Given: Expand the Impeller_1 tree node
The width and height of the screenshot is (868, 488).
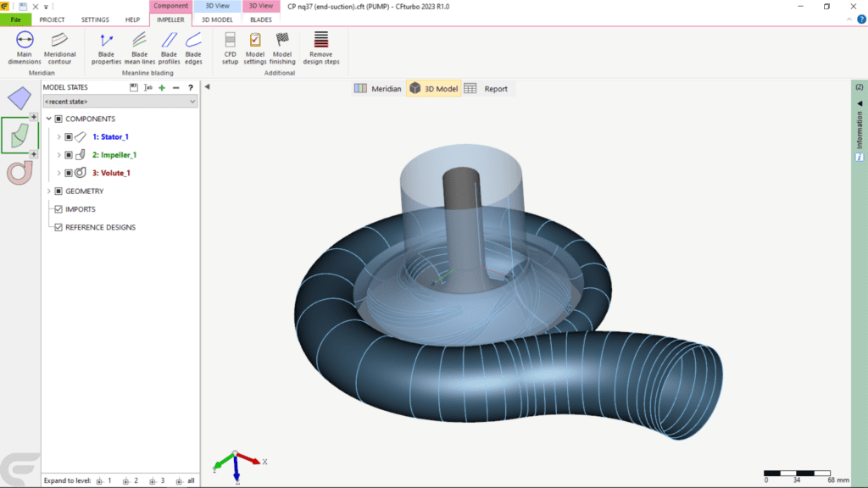Looking at the screenshot, I should click(x=58, y=154).
